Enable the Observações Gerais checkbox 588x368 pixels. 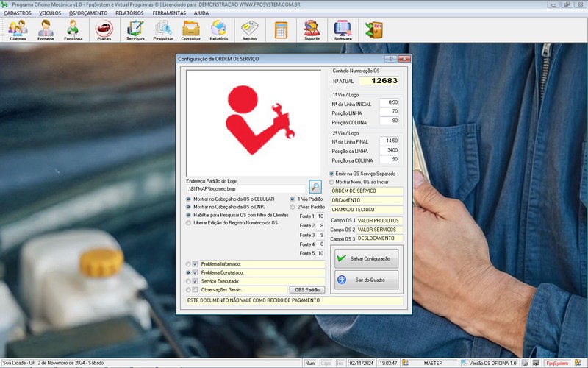coord(196,289)
